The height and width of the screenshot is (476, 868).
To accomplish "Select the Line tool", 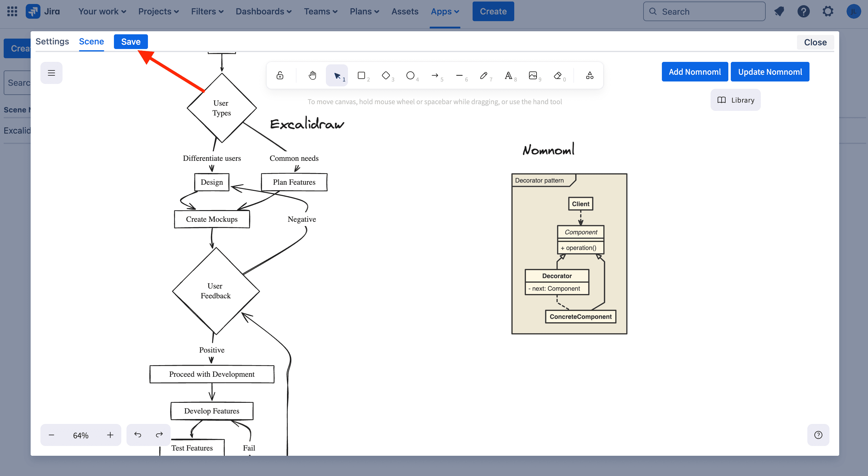I will click(460, 75).
